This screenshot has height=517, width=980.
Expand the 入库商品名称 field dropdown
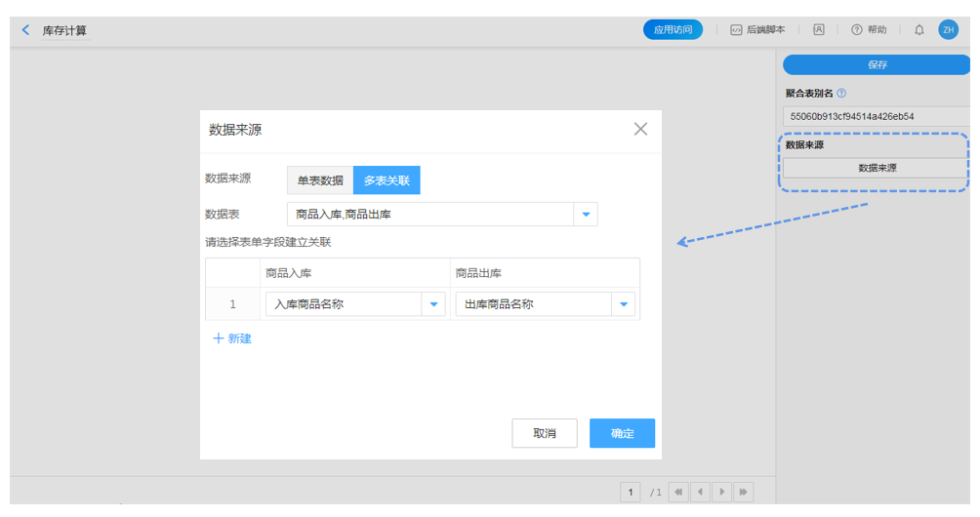click(433, 304)
